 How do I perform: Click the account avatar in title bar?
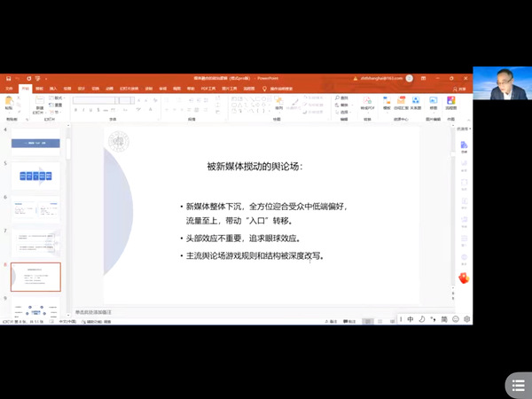[x=410, y=78]
